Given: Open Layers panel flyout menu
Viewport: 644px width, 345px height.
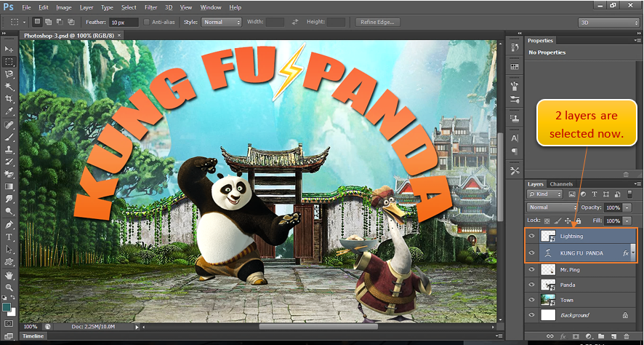Looking at the screenshot, I should click(637, 184).
